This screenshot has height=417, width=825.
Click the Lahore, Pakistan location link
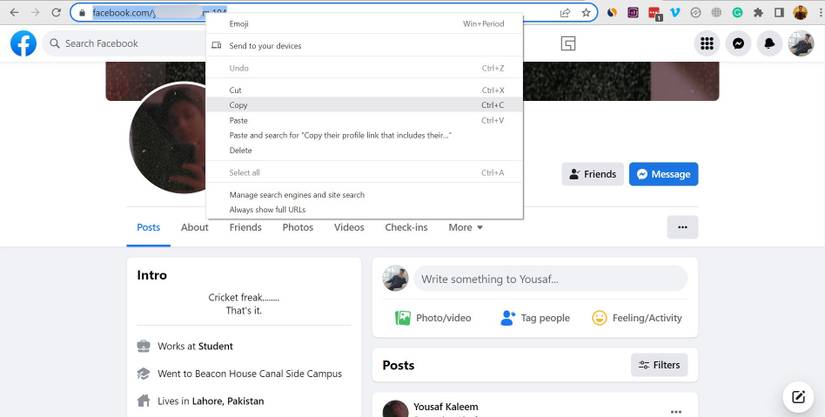[228, 401]
